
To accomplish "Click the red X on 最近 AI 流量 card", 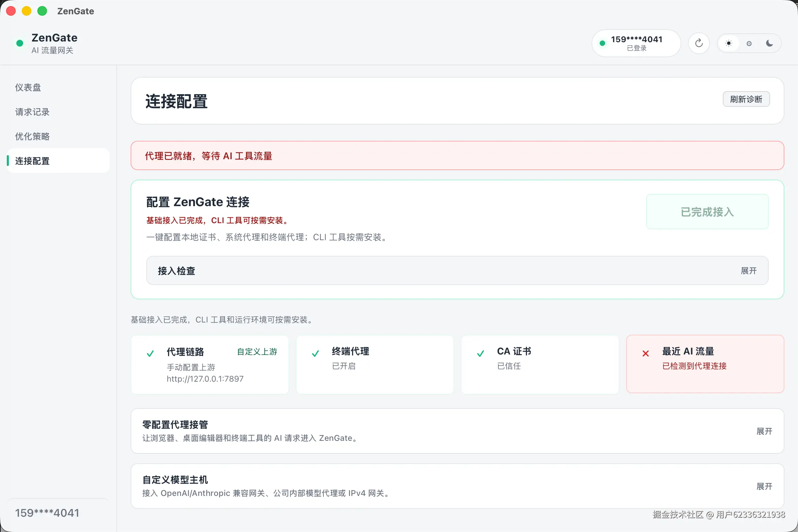I will (646, 353).
